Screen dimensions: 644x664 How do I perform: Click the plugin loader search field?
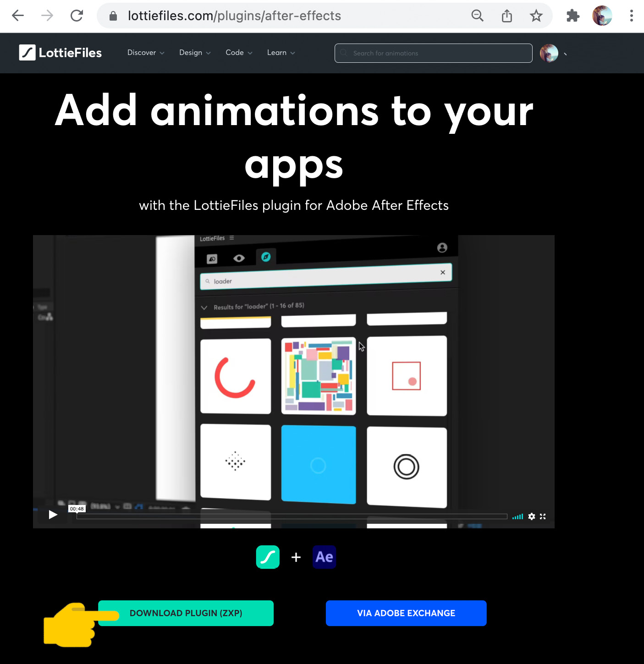(326, 277)
